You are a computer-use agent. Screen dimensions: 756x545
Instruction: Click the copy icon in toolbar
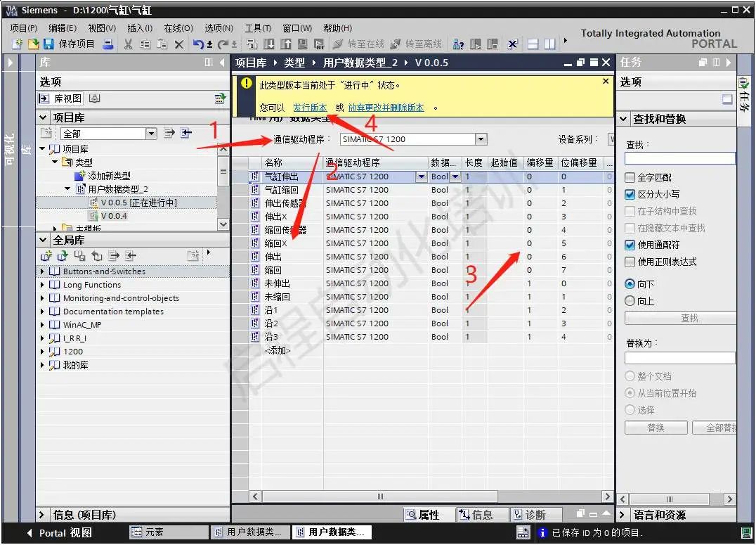tap(145, 44)
